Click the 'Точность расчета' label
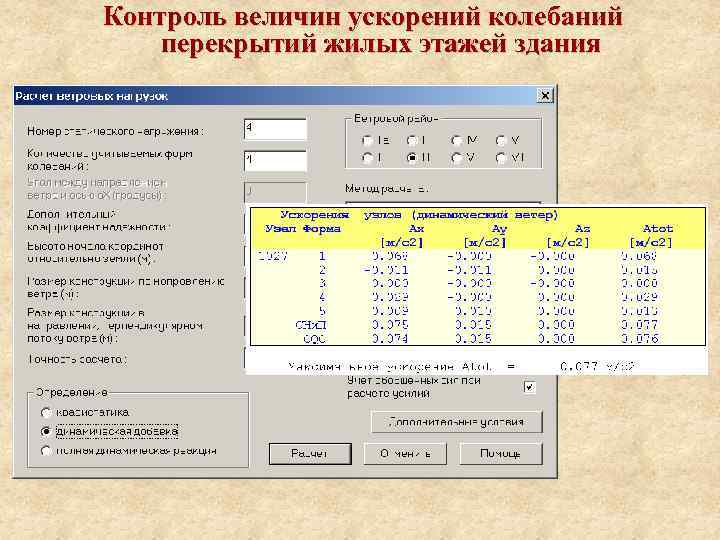The height and width of the screenshot is (540, 720). click(x=77, y=359)
